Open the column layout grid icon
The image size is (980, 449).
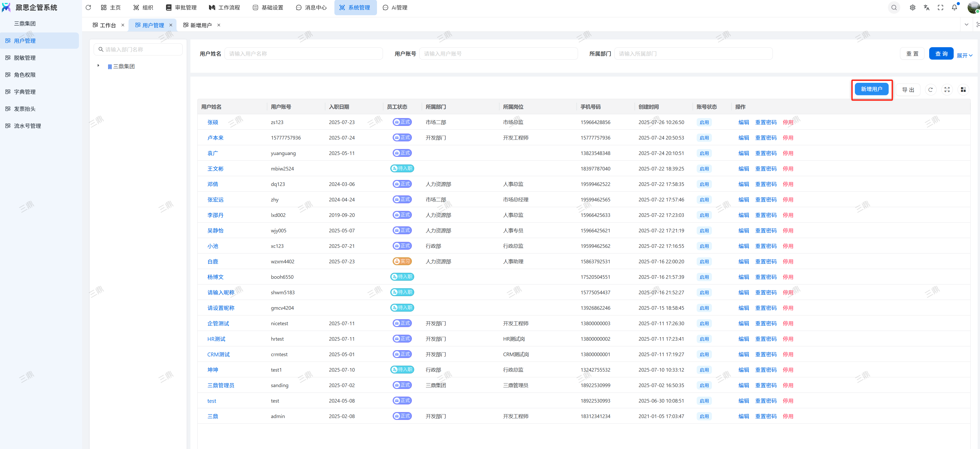tap(963, 90)
